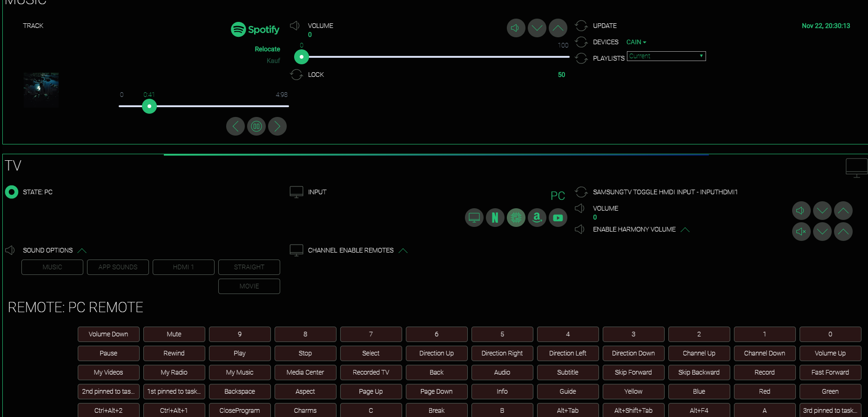Toggle the music LOCK sync icon
The width and height of the screenshot is (868, 417).
[x=296, y=75]
